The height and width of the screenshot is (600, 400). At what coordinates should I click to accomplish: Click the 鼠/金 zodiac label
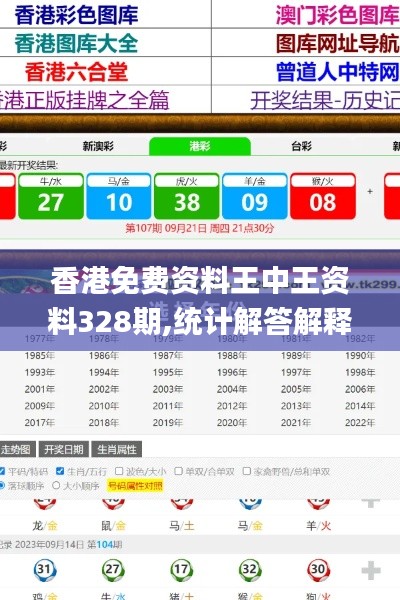113,526
